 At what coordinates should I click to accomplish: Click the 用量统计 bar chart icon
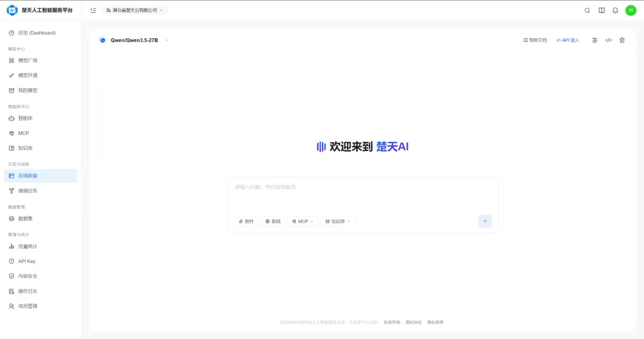point(11,246)
